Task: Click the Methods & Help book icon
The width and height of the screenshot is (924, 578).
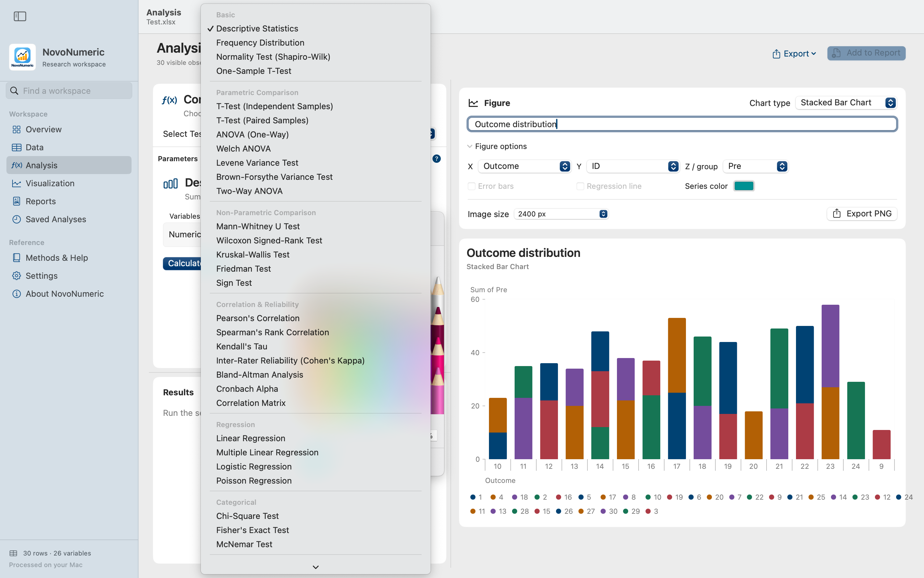Action: click(16, 258)
